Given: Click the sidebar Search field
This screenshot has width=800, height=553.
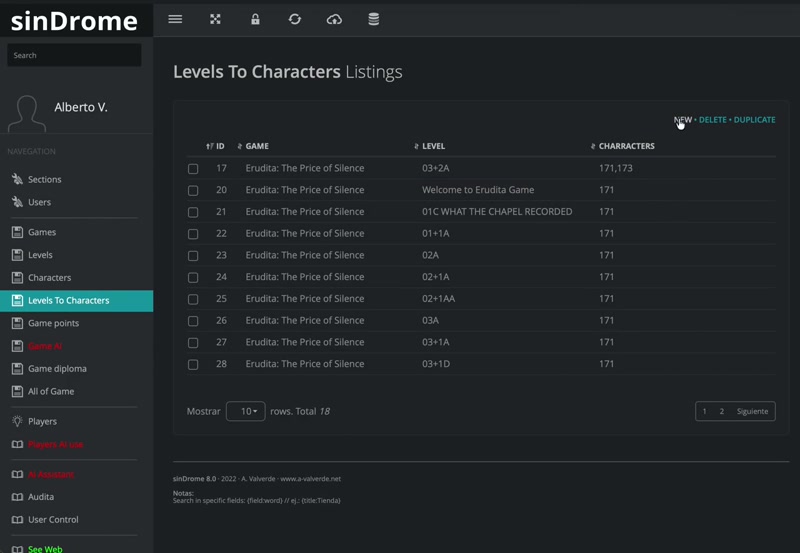Looking at the screenshot, I should pyautogui.click(x=74, y=55).
